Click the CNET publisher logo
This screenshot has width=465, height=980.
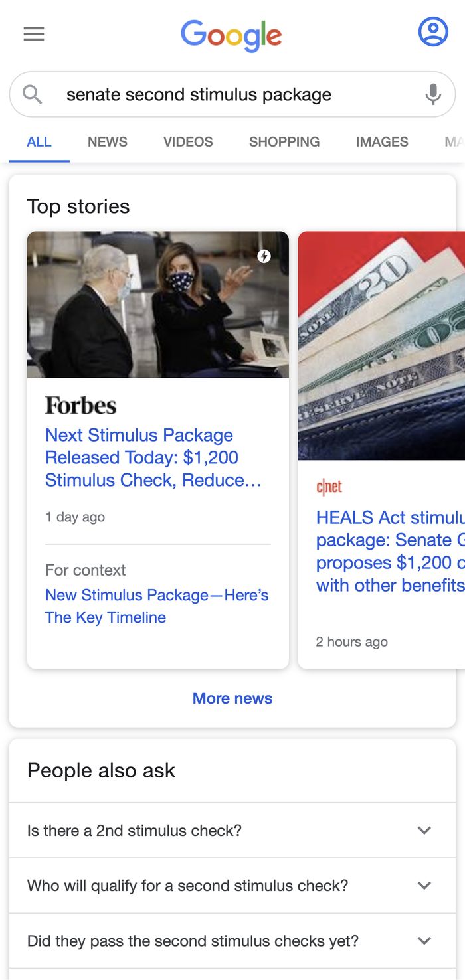pos(329,487)
